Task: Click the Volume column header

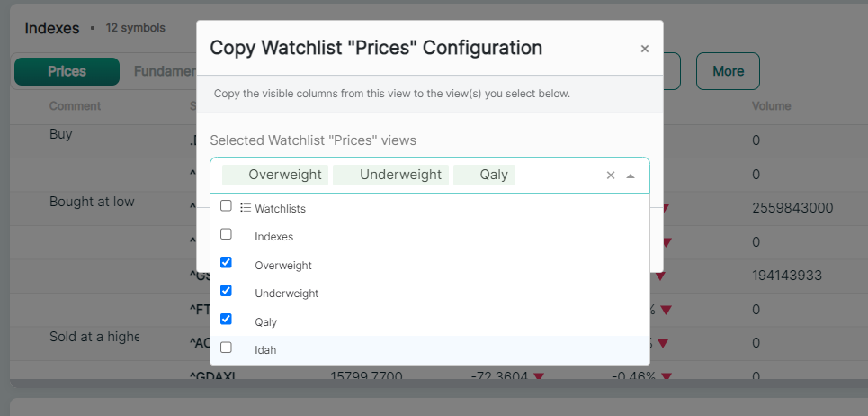Action: (772, 106)
